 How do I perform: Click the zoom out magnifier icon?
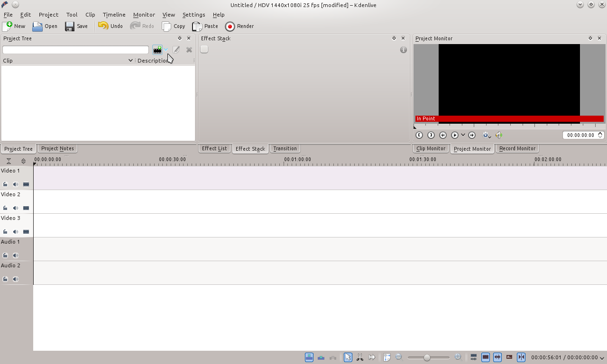pos(399,357)
